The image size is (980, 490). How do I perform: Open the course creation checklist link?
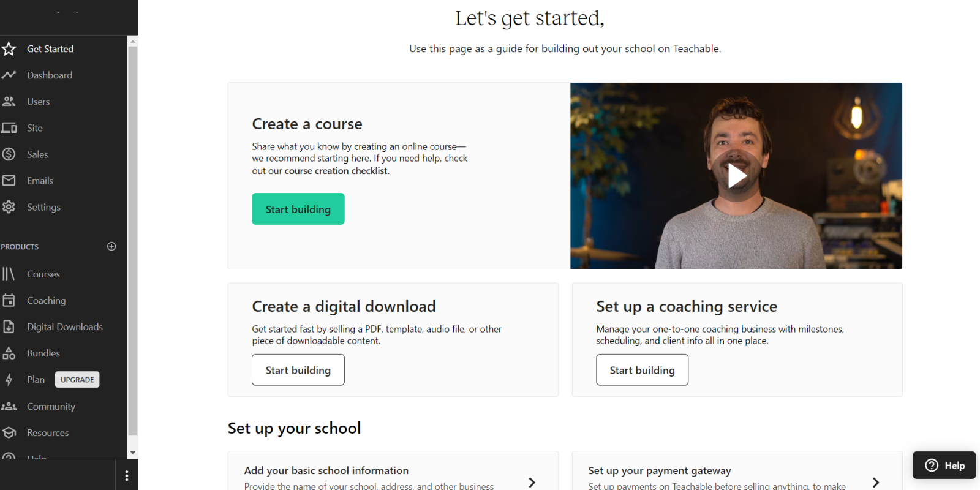[x=336, y=170]
